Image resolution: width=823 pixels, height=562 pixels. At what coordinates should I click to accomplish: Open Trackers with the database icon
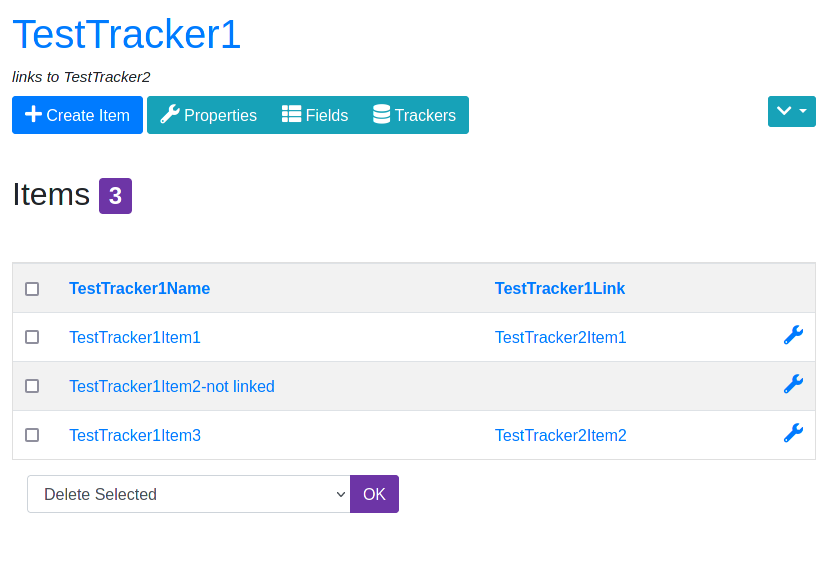[x=414, y=115]
